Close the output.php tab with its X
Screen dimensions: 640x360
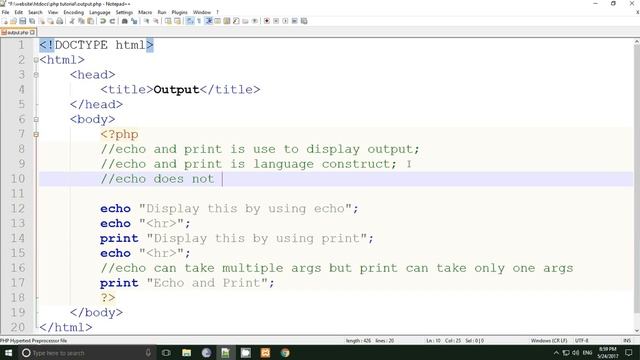pyautogui.click(x=33, y=32)
